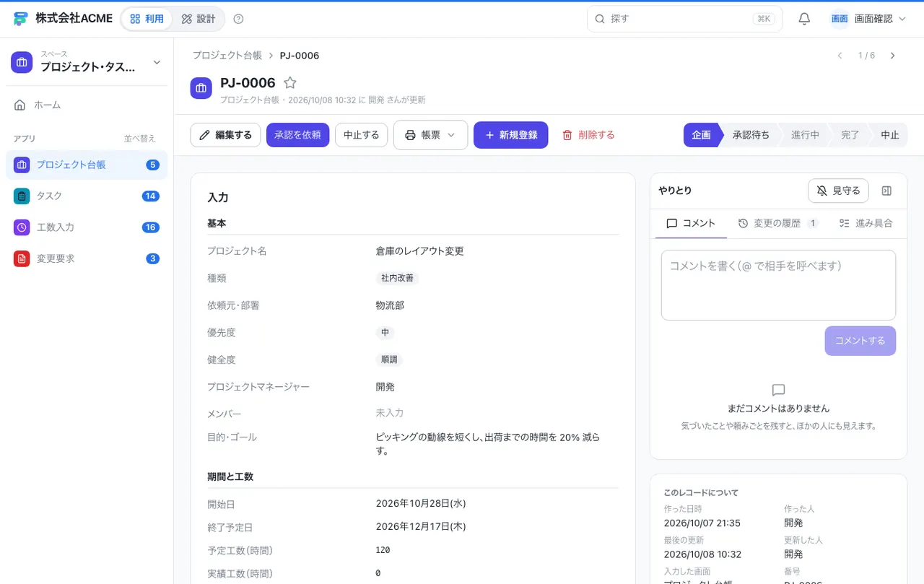
Task: Expand the スペース selector chevron
Action: click(x=157, y=63)
